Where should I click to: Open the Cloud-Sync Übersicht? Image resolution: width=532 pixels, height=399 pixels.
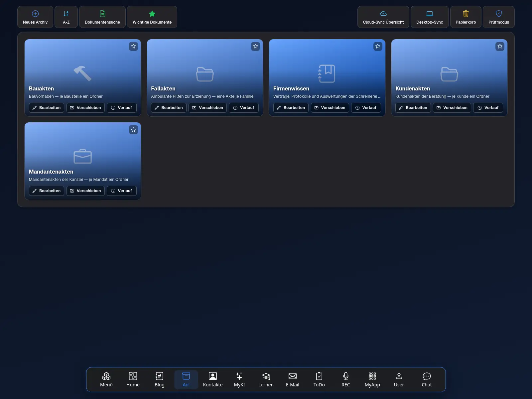point(383,17)
